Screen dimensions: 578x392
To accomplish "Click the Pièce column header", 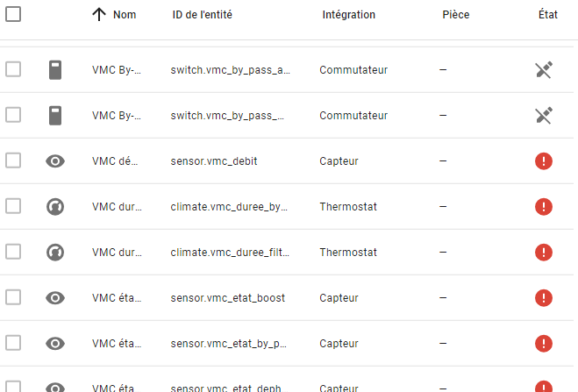I will pyautogui.click(x=456, y=15).
